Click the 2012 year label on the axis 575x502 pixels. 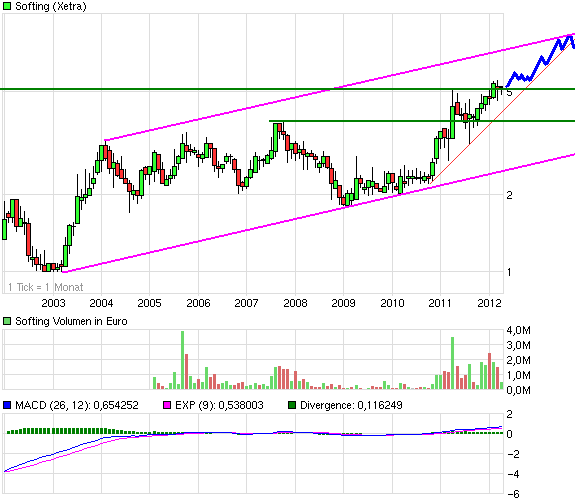pyautogui.click(x=489, y=303)
